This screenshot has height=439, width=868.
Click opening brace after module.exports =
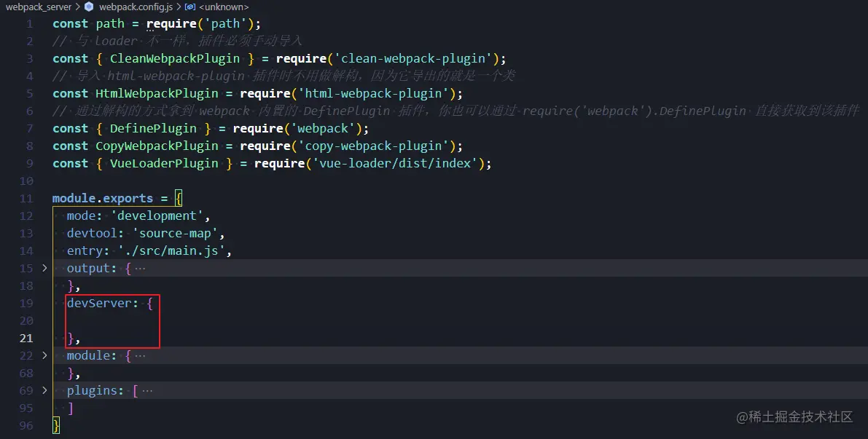(179, 198)
